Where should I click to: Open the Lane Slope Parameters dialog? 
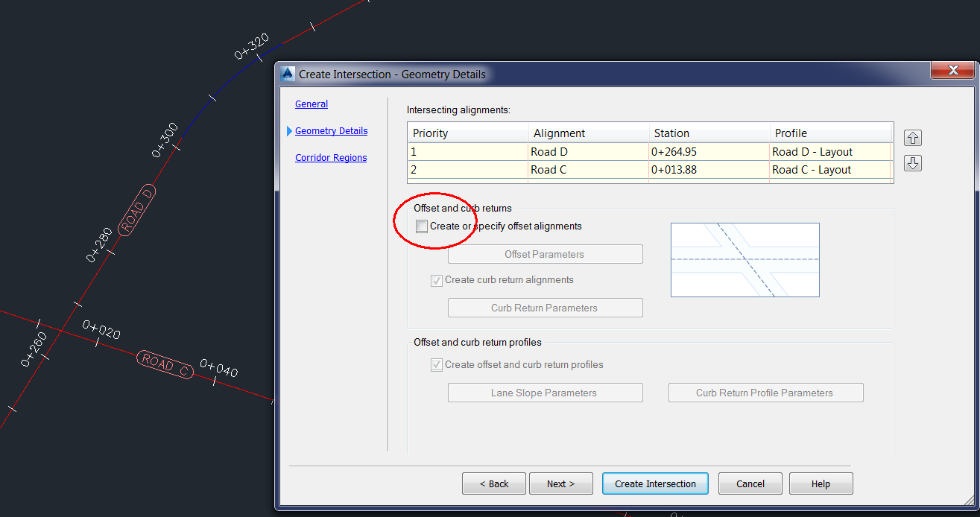pyautogui.click(x=545, y=393)
